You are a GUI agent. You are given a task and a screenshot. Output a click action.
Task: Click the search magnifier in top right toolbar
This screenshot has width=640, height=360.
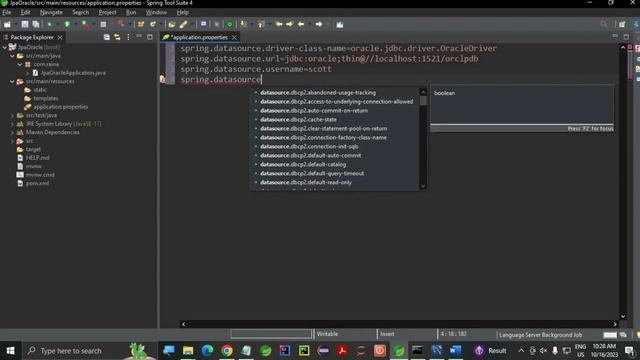tap(604, 24)
